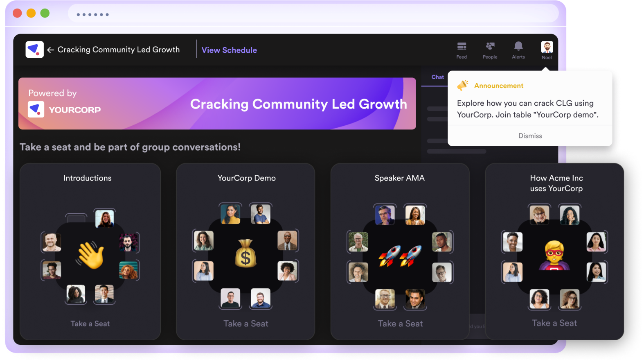Select smiling woman avatar at top of Speaker AMA

point(415,215)
